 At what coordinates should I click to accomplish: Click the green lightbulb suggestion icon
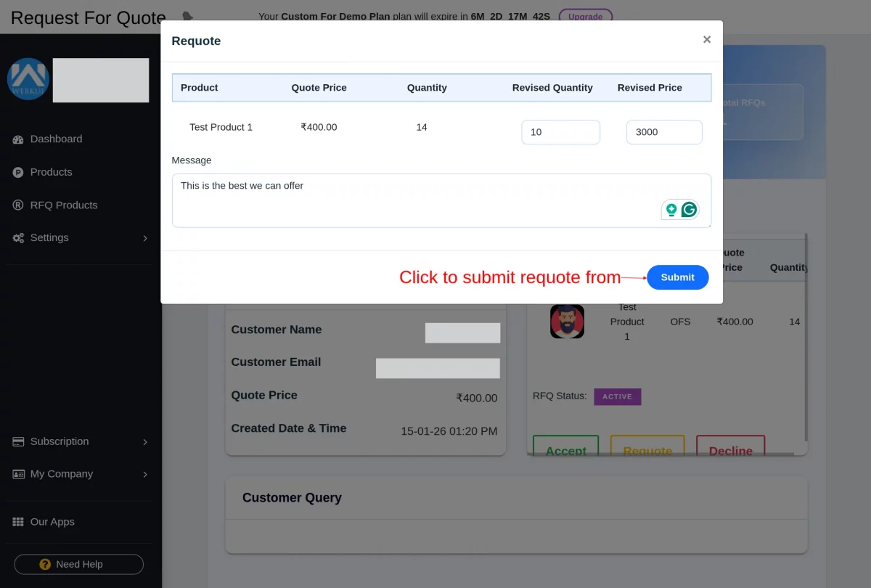click(x=671, y=210)
